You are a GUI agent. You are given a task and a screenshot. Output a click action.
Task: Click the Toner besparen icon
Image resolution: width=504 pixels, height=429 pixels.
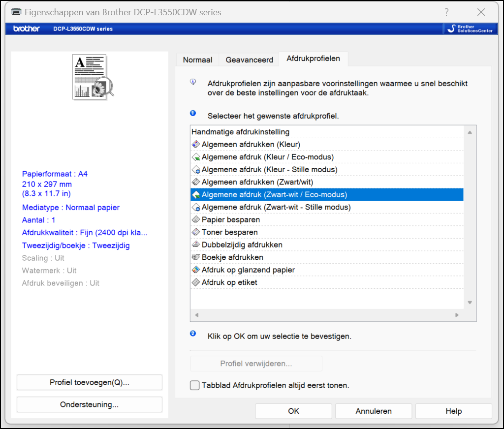coord(196,232)
